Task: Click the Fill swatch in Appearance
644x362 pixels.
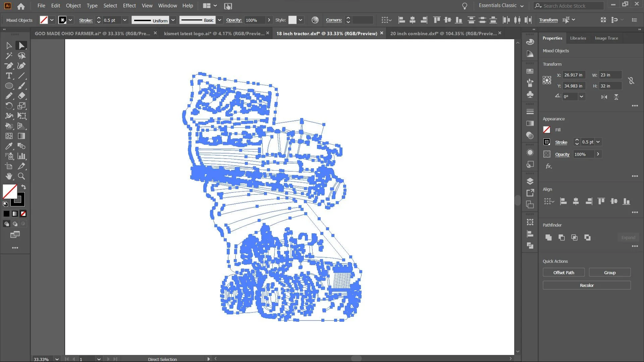Action: tap(547, 130)
